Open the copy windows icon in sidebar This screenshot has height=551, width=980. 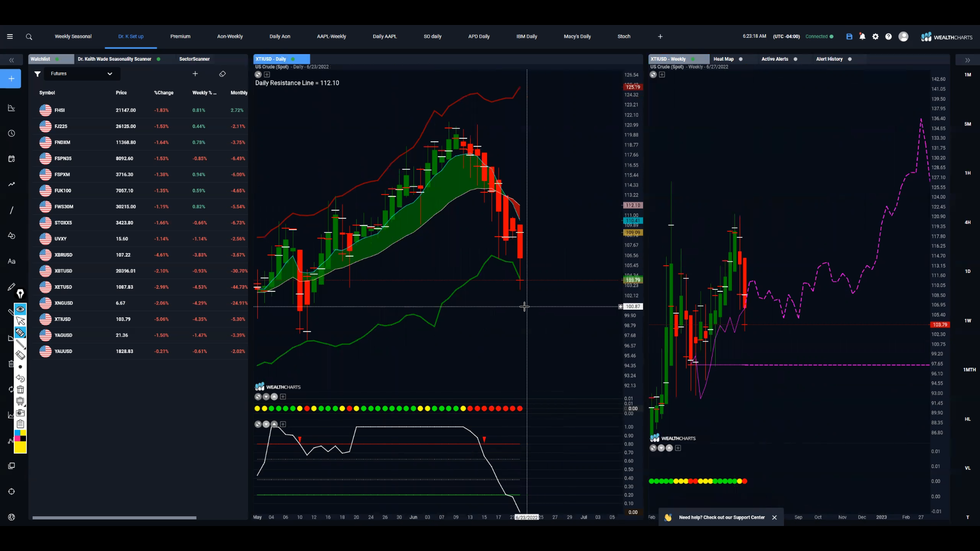point(11,466)
